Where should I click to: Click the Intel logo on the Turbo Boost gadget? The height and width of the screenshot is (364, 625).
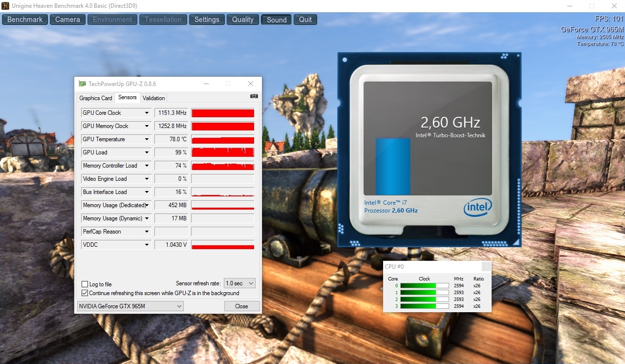(477, 207)
